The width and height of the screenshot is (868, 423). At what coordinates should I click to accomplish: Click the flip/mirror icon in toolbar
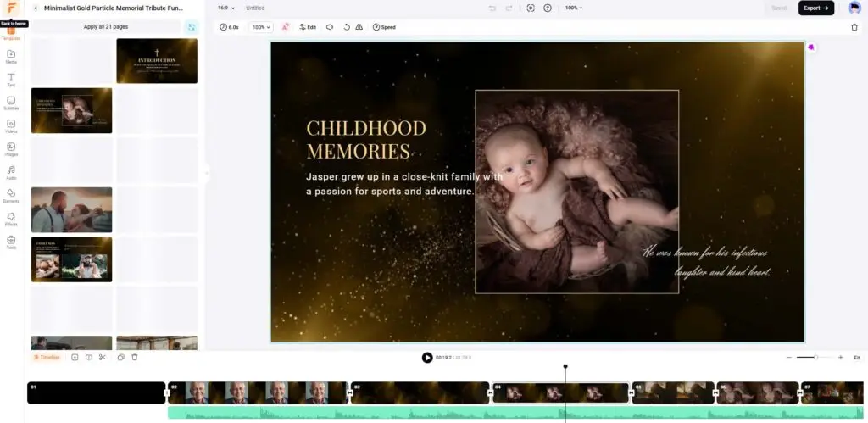click(x=359, y=27)
